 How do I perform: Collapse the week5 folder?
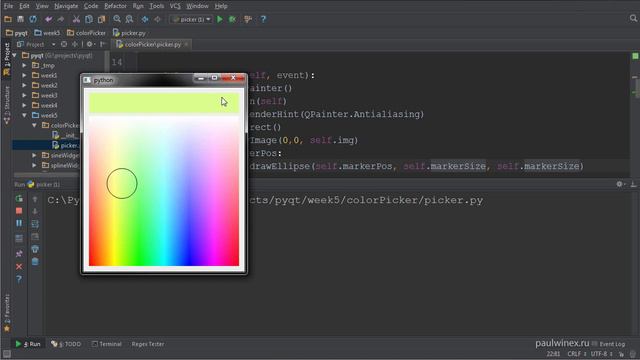click(24, 116)
